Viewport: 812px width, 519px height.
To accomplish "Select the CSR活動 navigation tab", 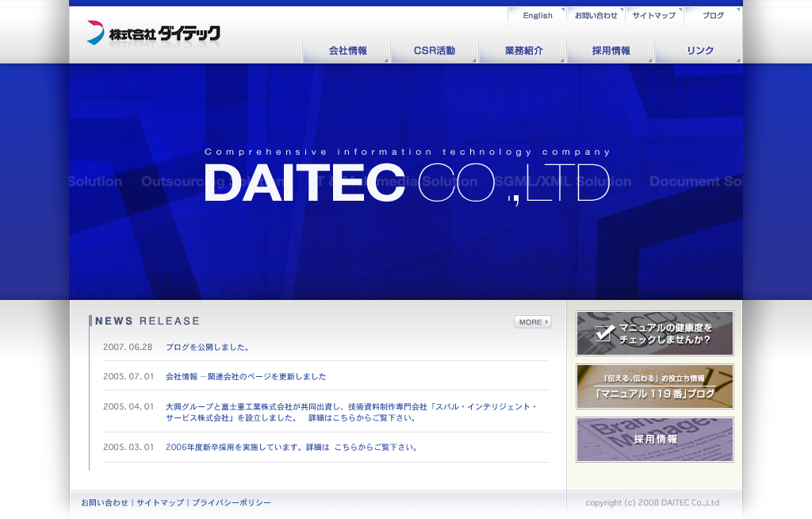I will point(435,51).
